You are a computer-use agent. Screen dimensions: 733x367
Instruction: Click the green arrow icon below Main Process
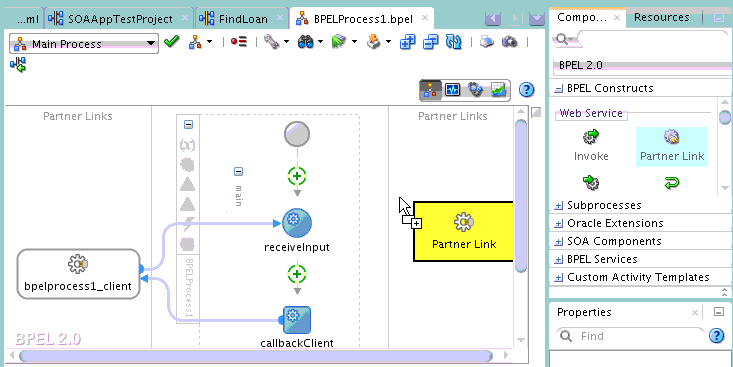[x=18, y=65]
